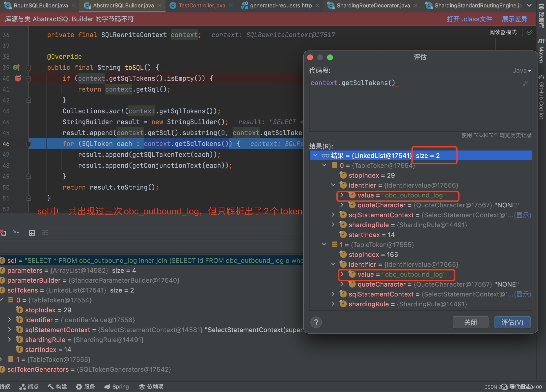Image resolution: width=546 pixels, height=392 pixels.
Task: Open ShardingStandardRoutingEngine tab
Action: [474, 5]
